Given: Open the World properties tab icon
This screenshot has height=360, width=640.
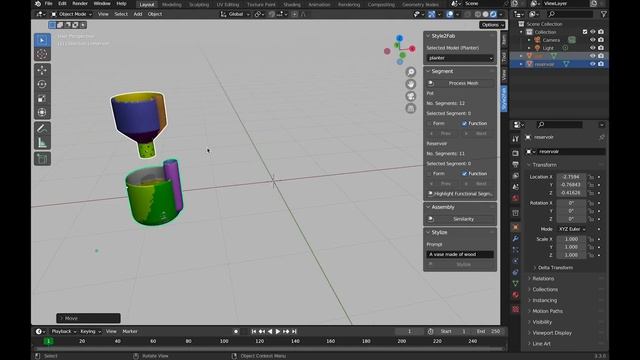Looking at the screenshot, I should 516,198.
